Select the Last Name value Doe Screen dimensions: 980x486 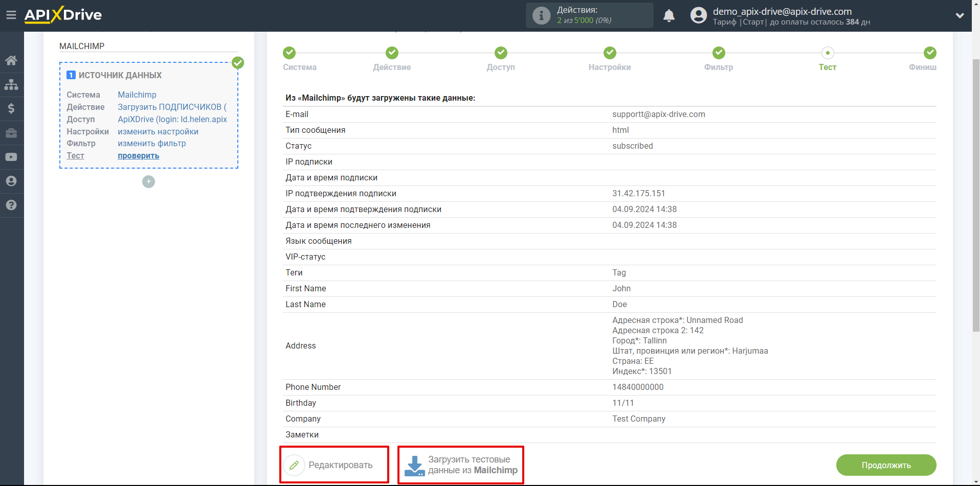pos(619,304)
